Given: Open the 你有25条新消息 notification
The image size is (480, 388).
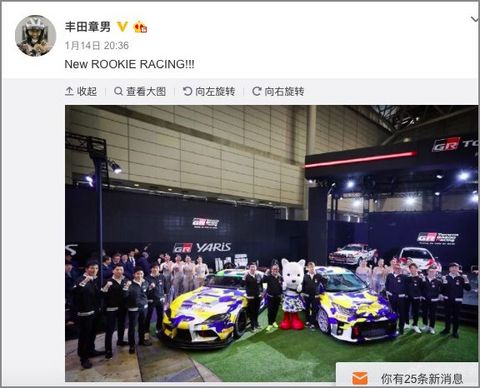Looking at the screenshot, I should coord(408,376).
